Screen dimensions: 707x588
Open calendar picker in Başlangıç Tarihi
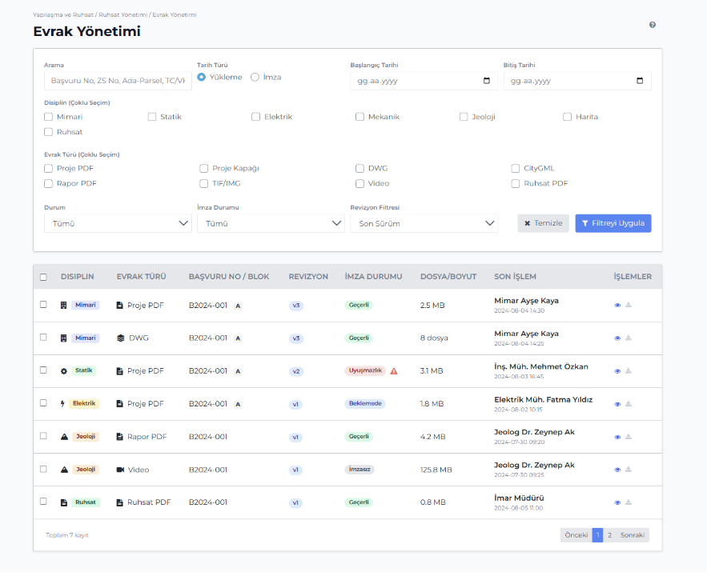[487, 81]
